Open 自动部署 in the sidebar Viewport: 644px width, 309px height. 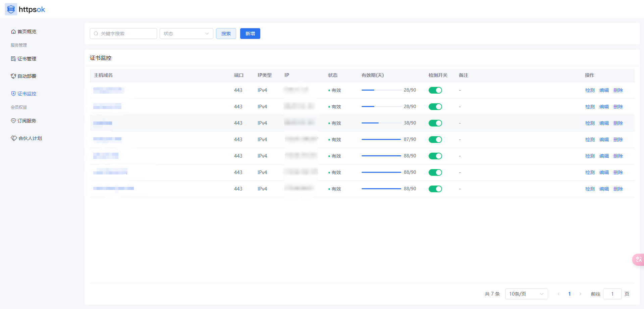[x=27, y=76]
